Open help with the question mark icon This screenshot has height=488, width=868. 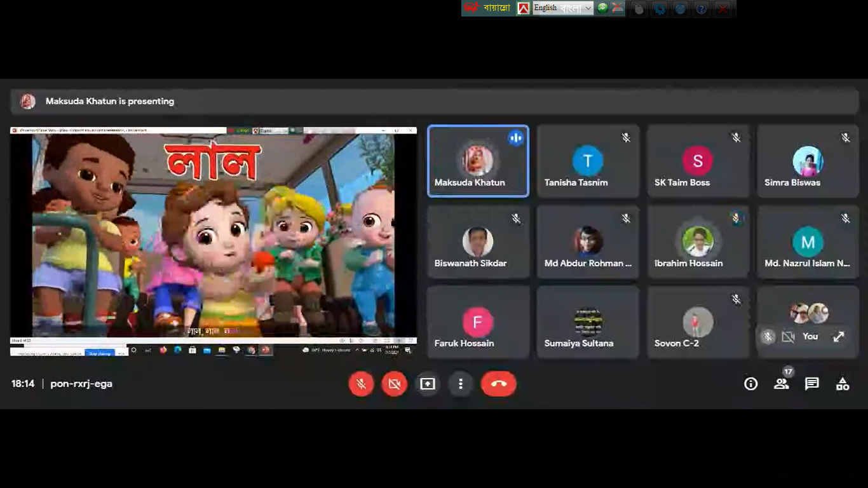[x=702, y=8]
